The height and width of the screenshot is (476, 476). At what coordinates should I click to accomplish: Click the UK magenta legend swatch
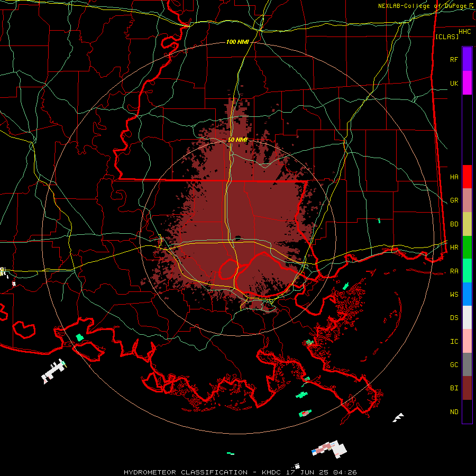(x=467, y=83)
